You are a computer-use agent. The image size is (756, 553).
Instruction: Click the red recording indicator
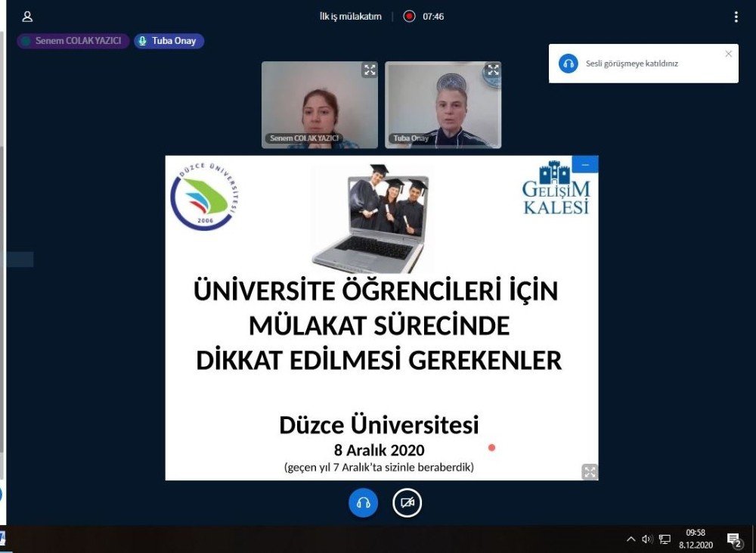[x=409, y=15]
